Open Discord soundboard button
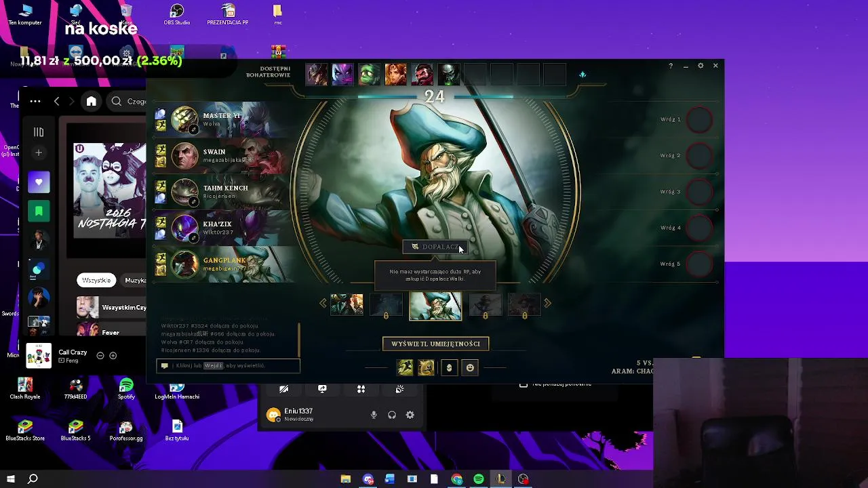The height and width of the screenshot is (488, 868). 399,389
